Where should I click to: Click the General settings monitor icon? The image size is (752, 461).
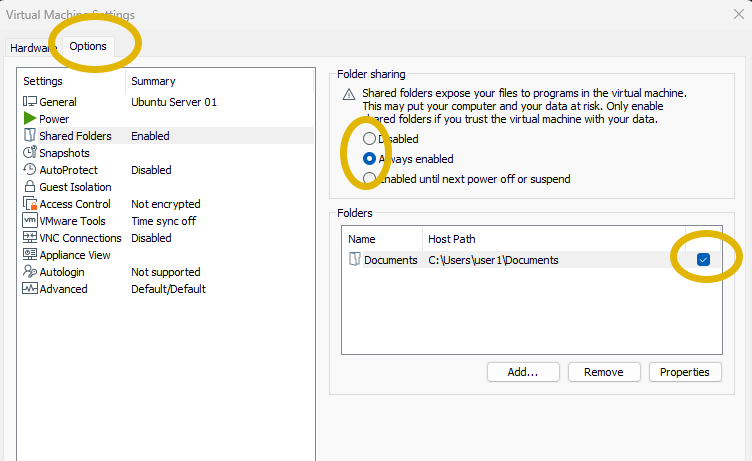(x=30, y=101)
